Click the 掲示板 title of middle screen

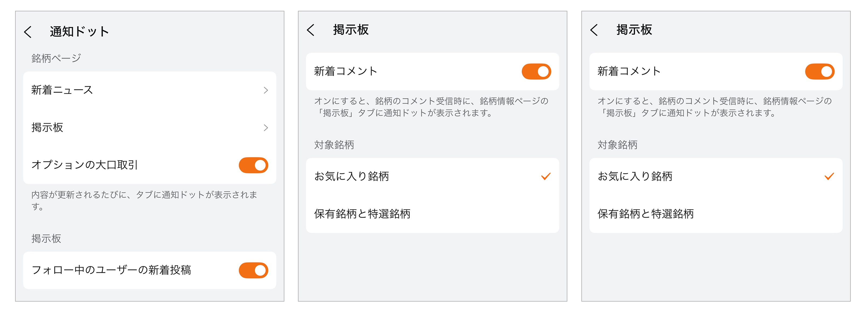coord(351,30)
